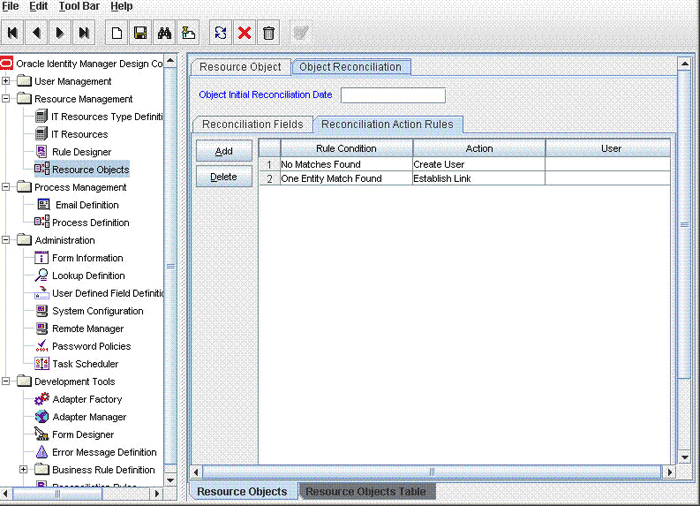This screenshot has width=700, height=506.
Task: Click the form panel horizontal scrollbar thumb
Action: click(431, 472)
